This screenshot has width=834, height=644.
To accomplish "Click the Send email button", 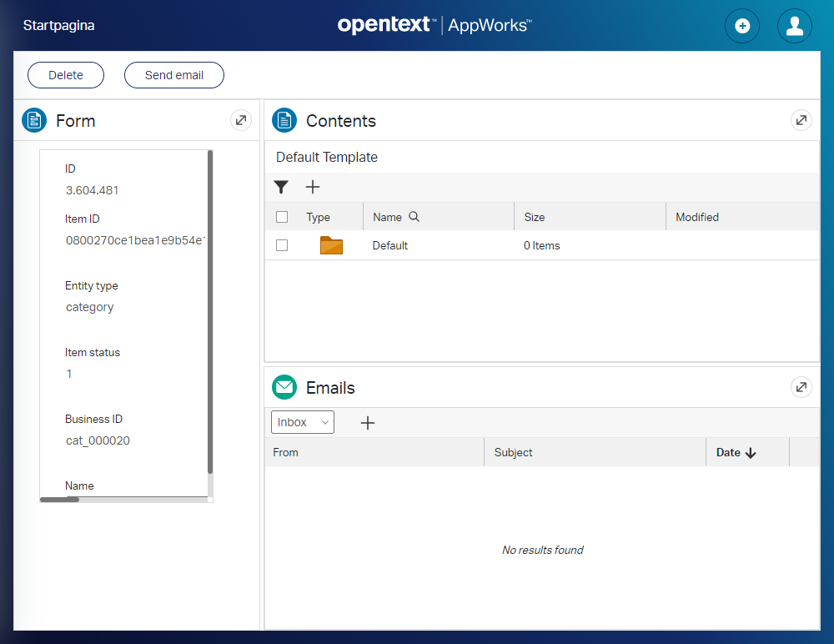I will pyautogui.click(x=174, y=75).
